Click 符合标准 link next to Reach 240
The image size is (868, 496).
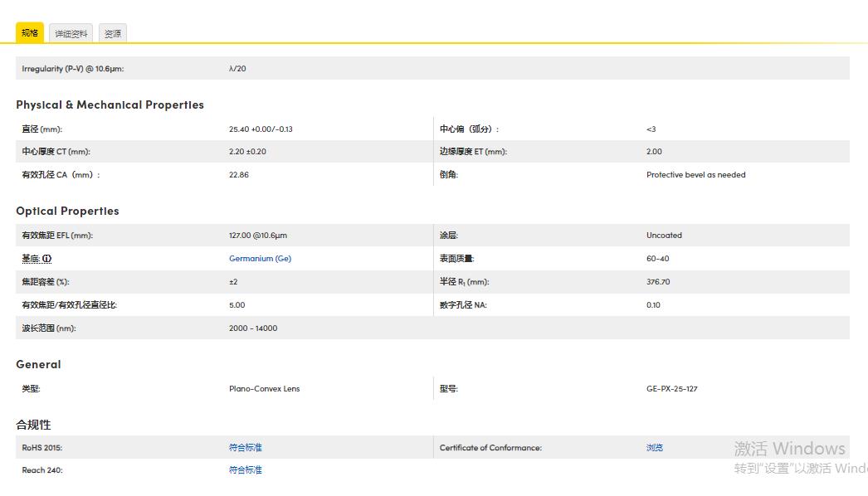pyautogui.click(x=244, y=470)
